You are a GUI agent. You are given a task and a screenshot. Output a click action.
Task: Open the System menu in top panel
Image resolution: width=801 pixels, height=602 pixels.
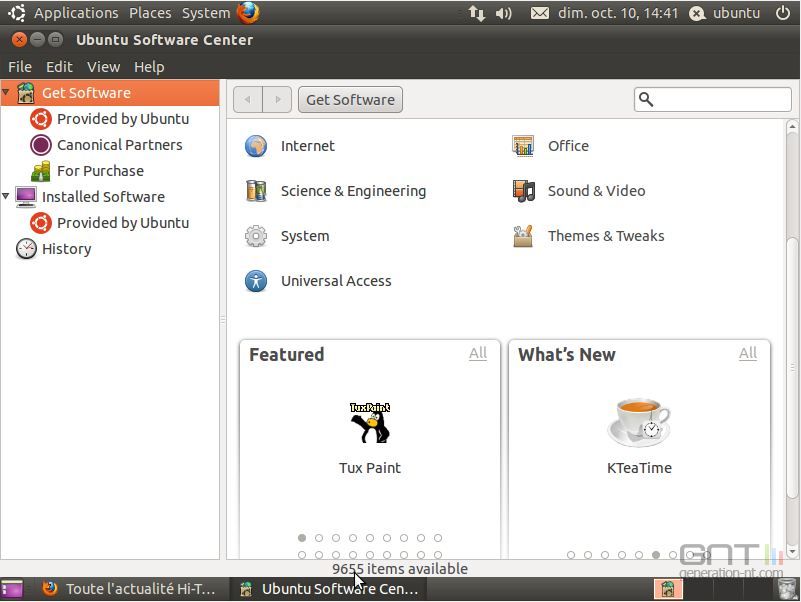click(x=206, y=13)
